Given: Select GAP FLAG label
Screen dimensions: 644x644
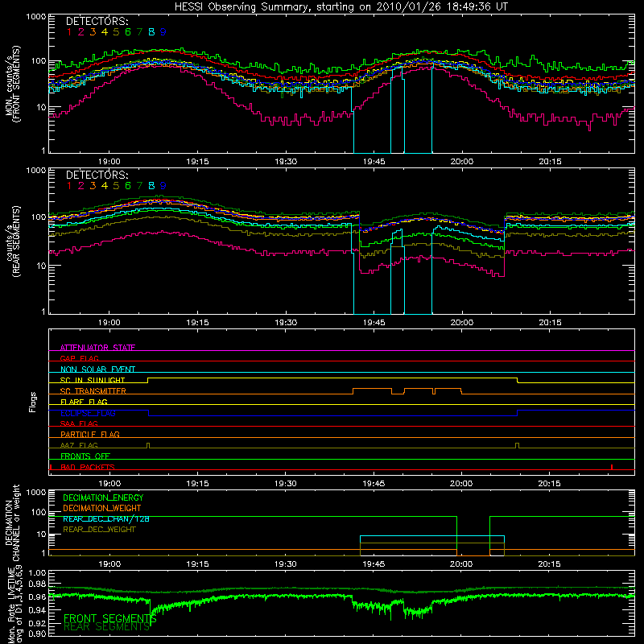Looking at the screenshot, I should (x=79, y=358).
